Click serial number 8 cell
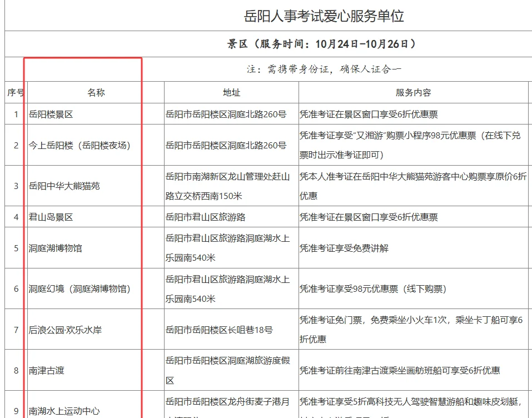This screenshot has height=418, width=532. 16,370
